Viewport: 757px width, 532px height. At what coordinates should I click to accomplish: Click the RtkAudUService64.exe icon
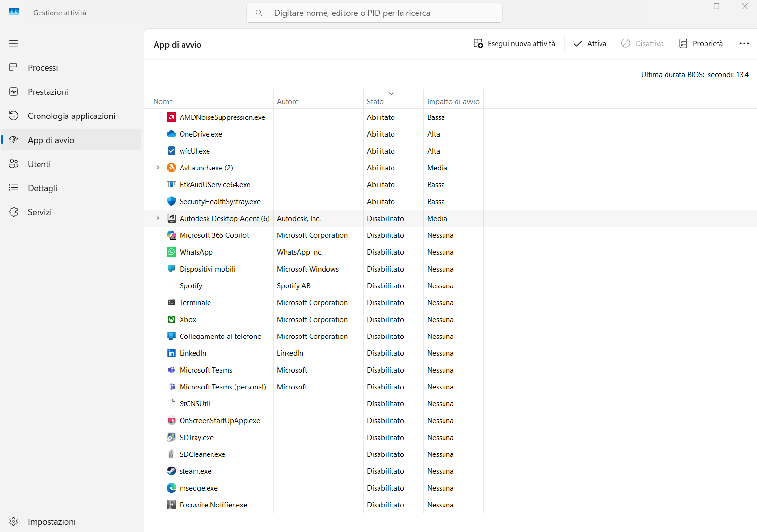pos(171,184)
